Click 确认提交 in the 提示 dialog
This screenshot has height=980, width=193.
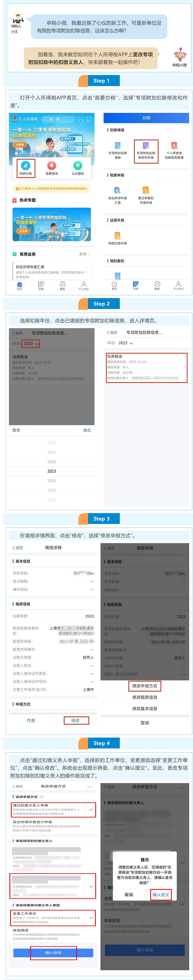pyautogui.click(x=161, y=894)
